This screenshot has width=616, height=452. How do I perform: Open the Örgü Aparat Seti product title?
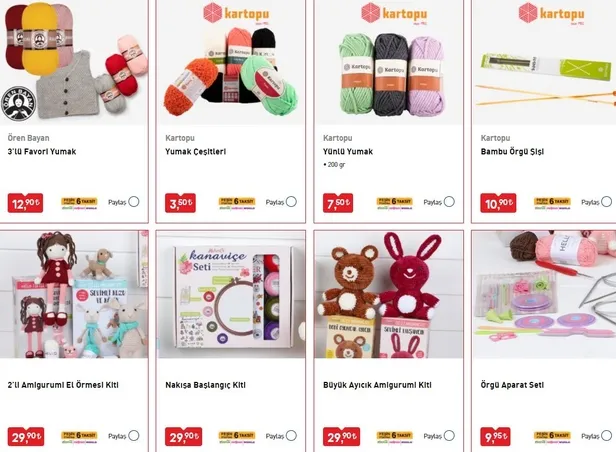tap(512, 385)
